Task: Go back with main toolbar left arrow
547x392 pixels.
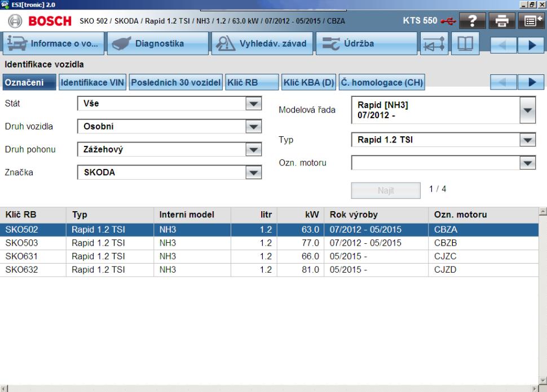Action: (504, 45)
